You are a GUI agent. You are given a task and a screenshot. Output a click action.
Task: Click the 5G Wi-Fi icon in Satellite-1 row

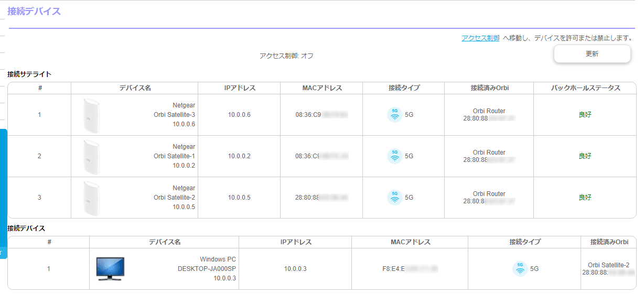[394, 156]
